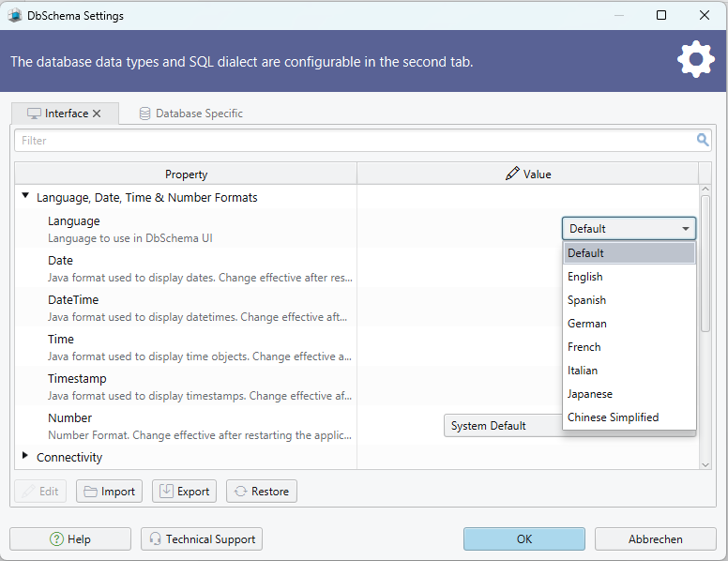Open the Language combo box showing Default
Viewport: 728px width, 561px height.
click(x=629, y=229)
